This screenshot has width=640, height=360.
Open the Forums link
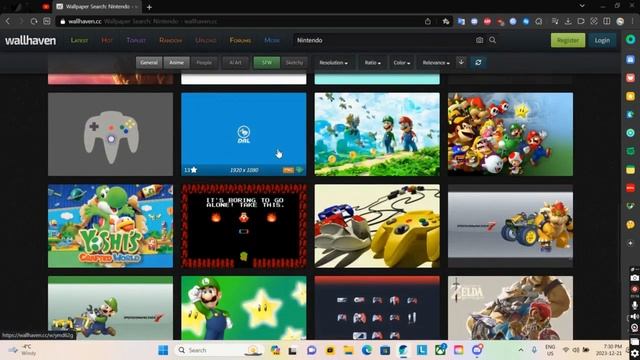pyautogui.click(x=240, y=40)
